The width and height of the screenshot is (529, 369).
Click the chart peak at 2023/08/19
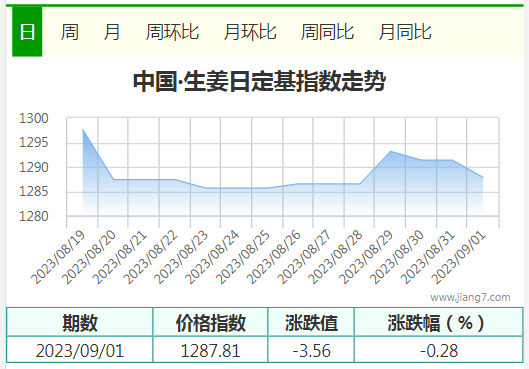[x=83, y=130]
